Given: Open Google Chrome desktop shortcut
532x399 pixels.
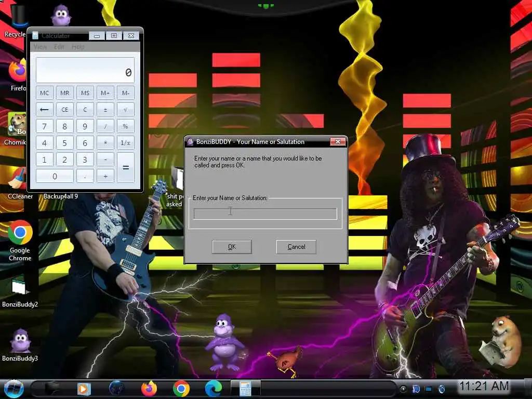Looking at the screenshot, I should tap(20, 241).
